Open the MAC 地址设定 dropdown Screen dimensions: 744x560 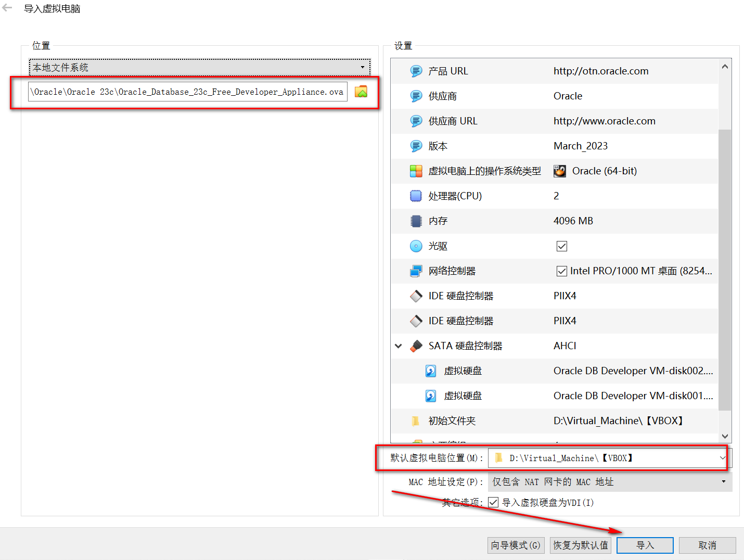[x=610, y=482]
